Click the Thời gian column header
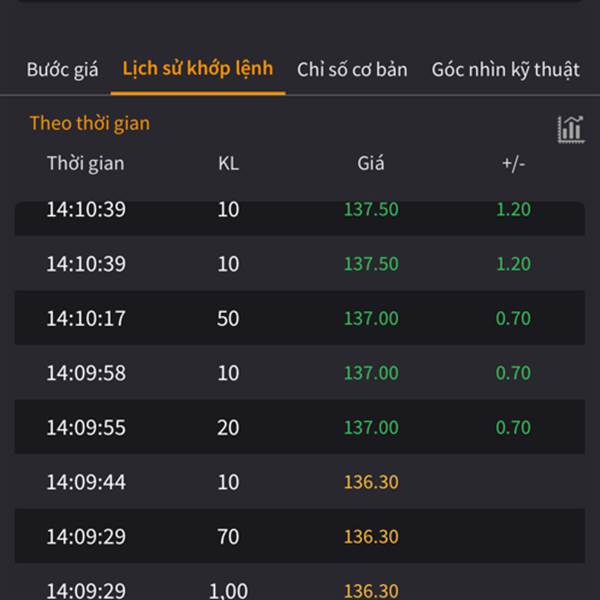The image size is (600, 600). click(x=85, y=163)
